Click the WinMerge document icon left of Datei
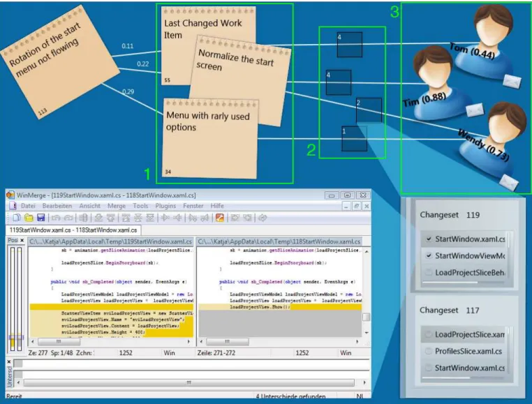Screen dimensions: 532x404 coord(13,206)
